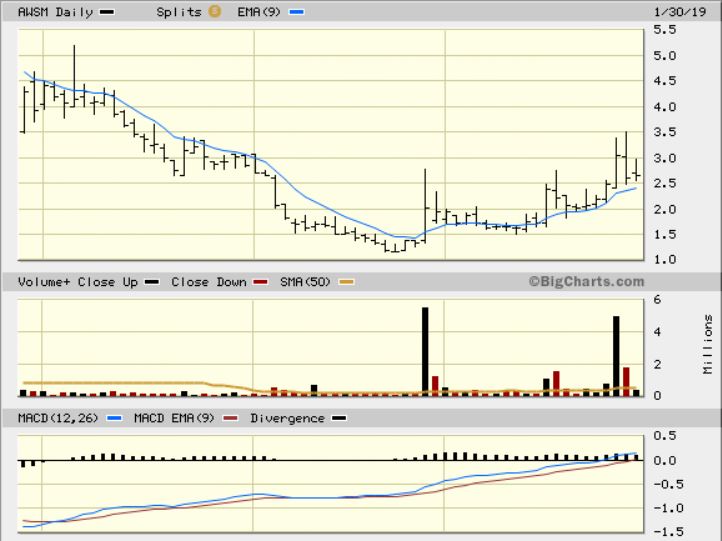Click the red Close Down legend marker

(266, 282)
